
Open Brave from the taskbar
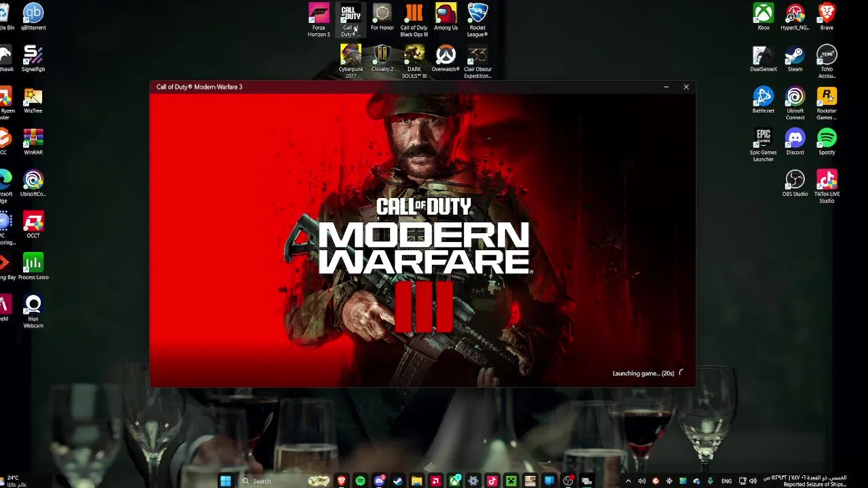click(x=342, y=481)
